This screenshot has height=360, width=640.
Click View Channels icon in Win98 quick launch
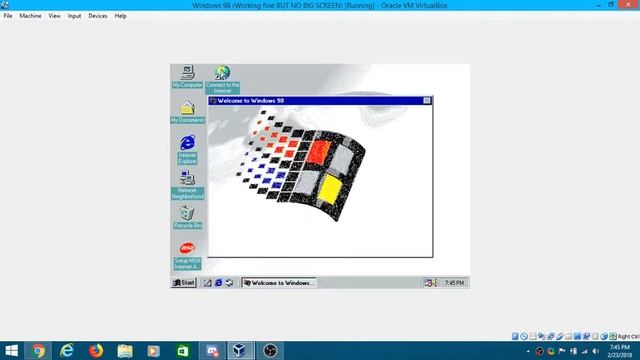[229, 282]
